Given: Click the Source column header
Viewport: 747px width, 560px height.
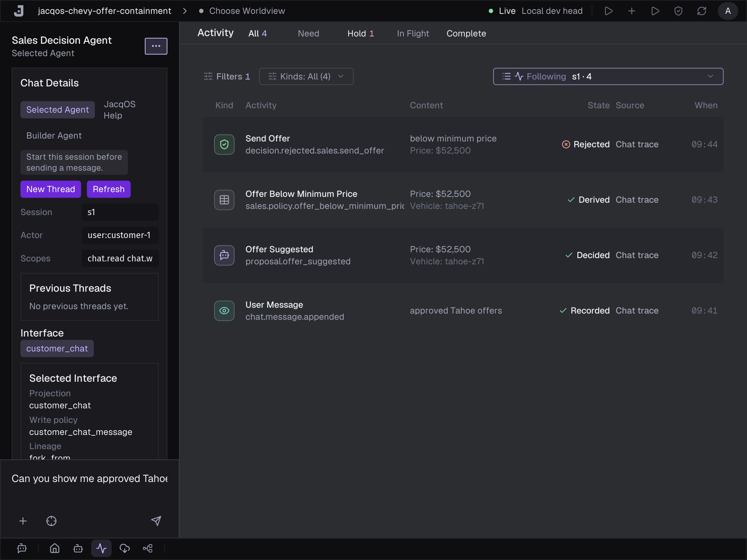Looking at the screenshot, I should click(630, 105).
